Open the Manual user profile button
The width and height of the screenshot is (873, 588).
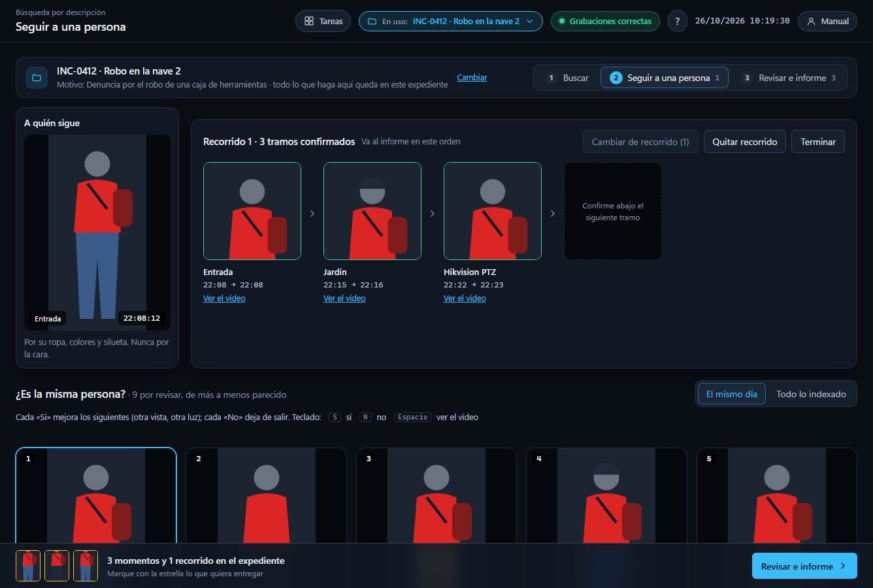click(827, 21)
